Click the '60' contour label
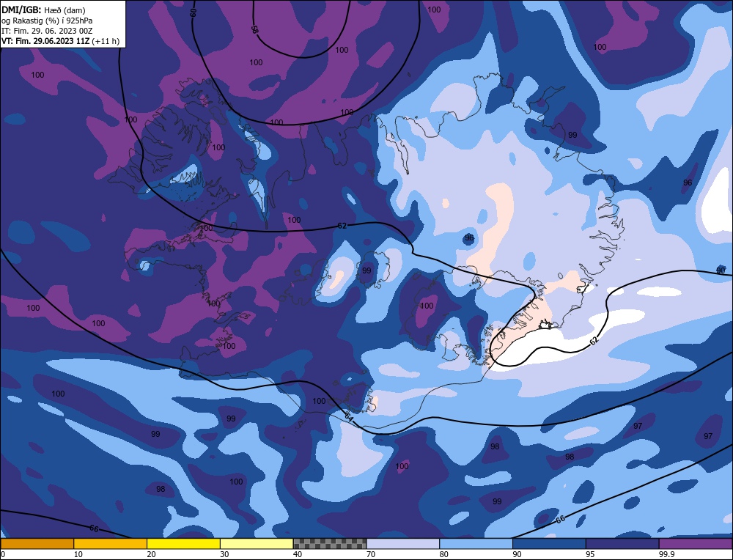Viewport: 733px width, 560px height. coord(193,12)
